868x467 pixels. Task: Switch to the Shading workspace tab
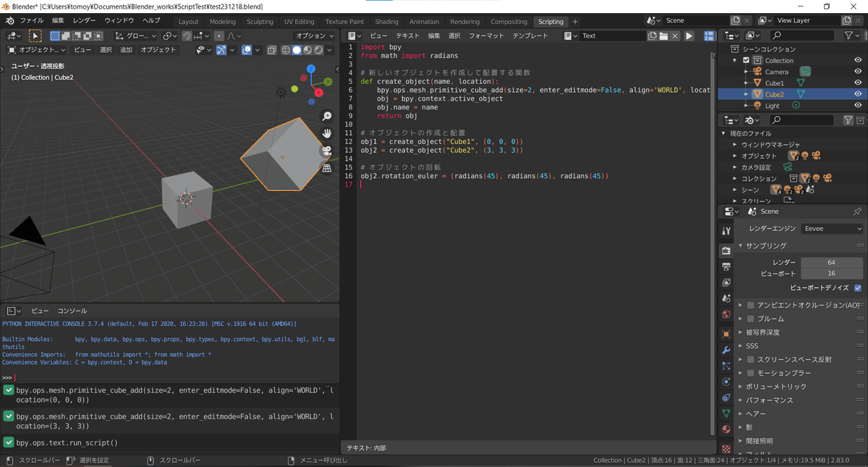tap(387, 21)
